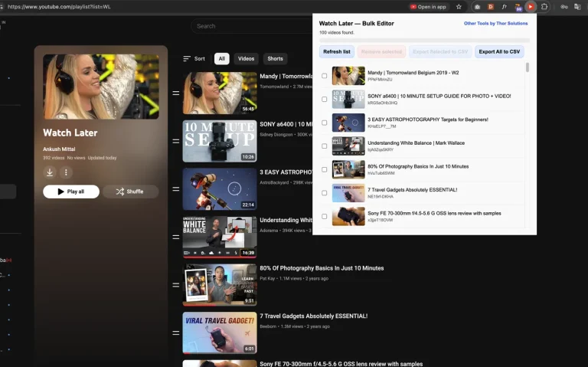Click the drag handle beside Mandy video
The image size is (588, 367).
coord(175,93)
